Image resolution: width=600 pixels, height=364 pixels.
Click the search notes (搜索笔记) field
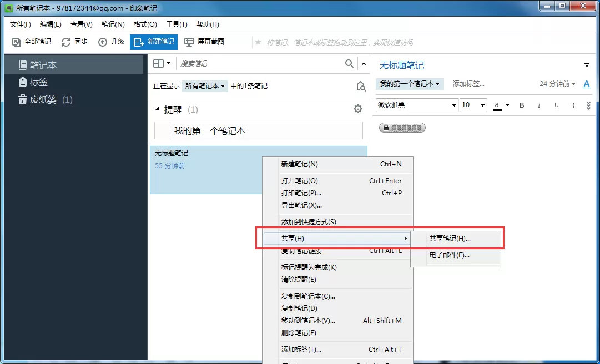(261, 63)
